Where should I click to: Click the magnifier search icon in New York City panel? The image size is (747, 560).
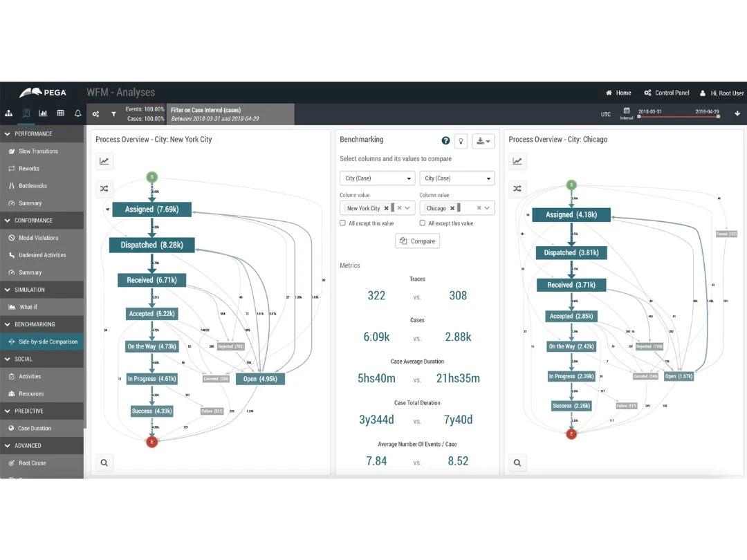coord(104,463)
